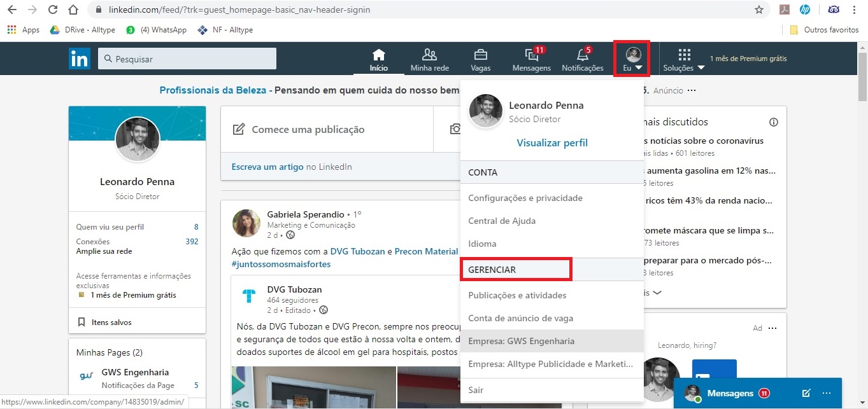The width and height of the screenshot is (868, 409).
Task: Select Empresa: Alltype Publicidade menu item
Action: click(x=551, y=364)
